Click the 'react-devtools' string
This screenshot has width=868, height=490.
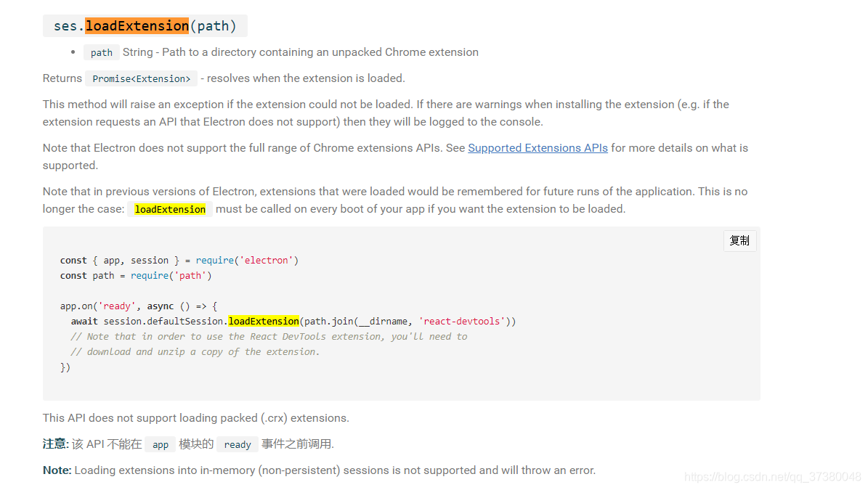pyautogui.click(x=462, y=322)
